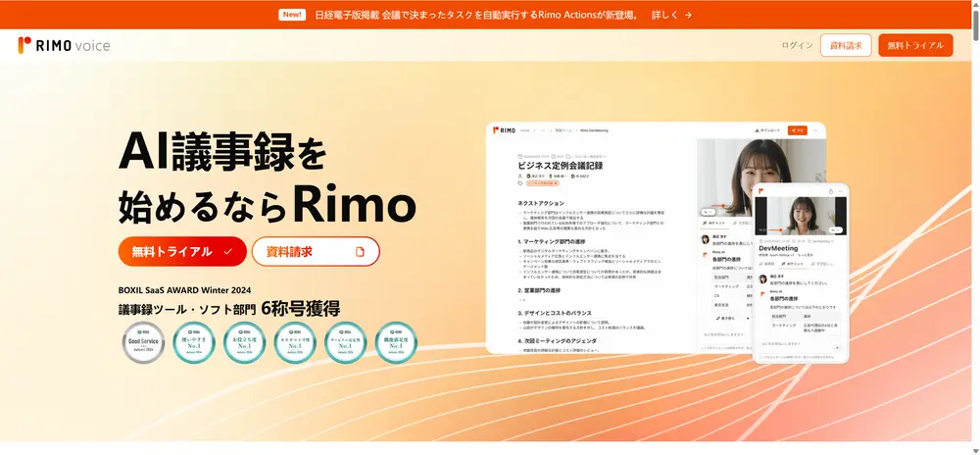Open the 詳しく link in the top banner
Image resolution: width=980 pixels, height=455 pixels.
pyautogui.click(x=671, y=15)
